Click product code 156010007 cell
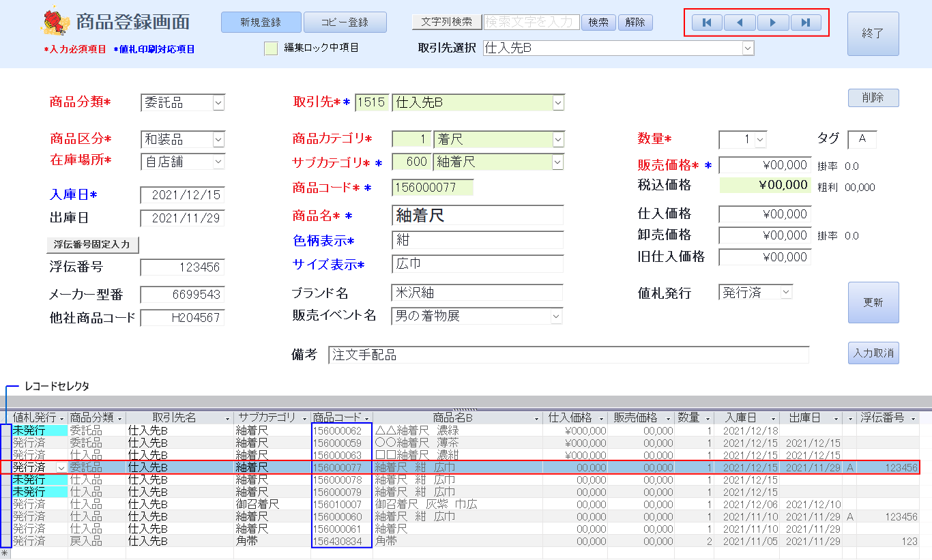 point(341,505)
